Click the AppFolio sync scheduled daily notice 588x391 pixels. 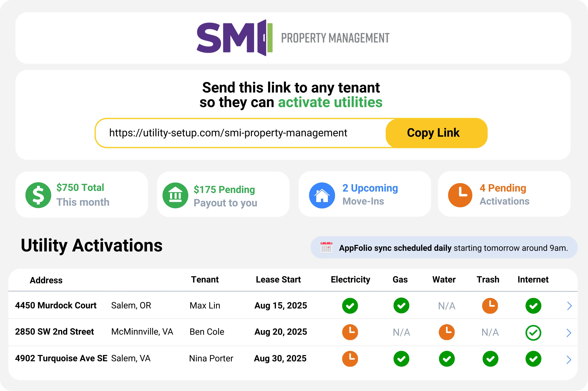pos(444,247)
